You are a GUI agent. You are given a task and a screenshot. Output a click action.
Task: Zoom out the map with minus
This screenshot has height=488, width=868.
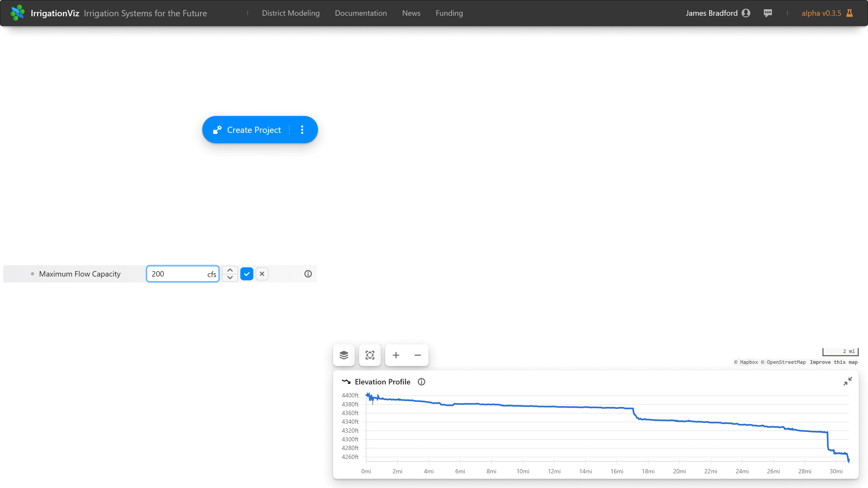[x=417, y=355]
